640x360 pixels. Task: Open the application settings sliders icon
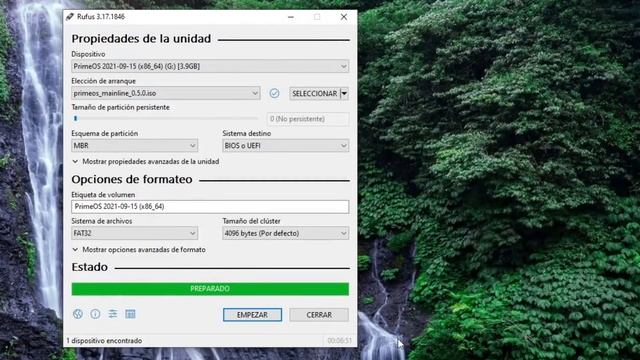(113, 314)
